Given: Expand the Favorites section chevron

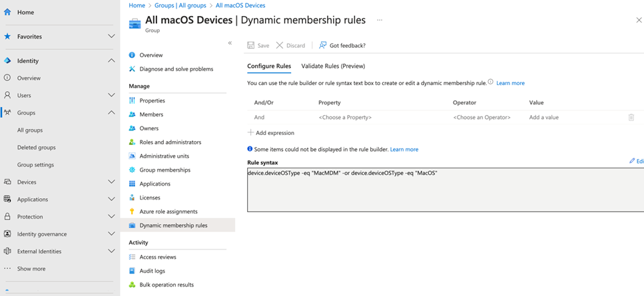Looking at the screenshot, I should point(111,37).
